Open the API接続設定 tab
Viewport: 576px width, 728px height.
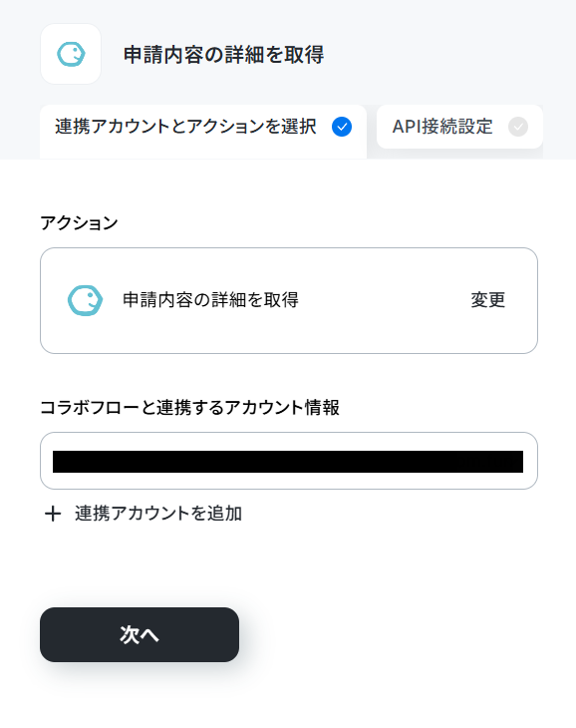point(459,127)
